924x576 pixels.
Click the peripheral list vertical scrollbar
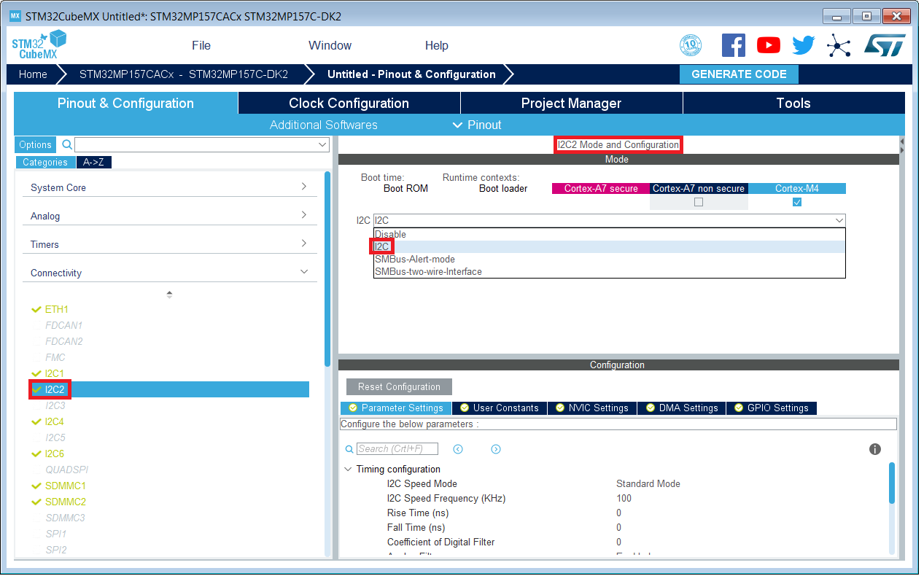pyautogui.click(x=327, y=270)
